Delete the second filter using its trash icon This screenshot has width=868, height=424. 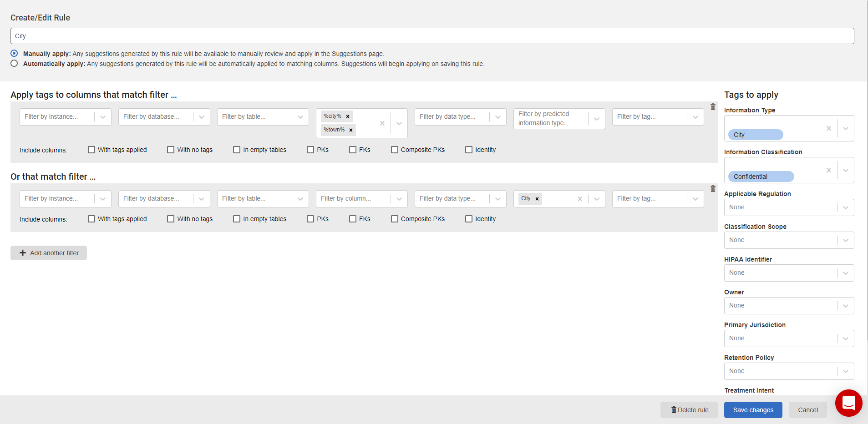coord(713,189)
